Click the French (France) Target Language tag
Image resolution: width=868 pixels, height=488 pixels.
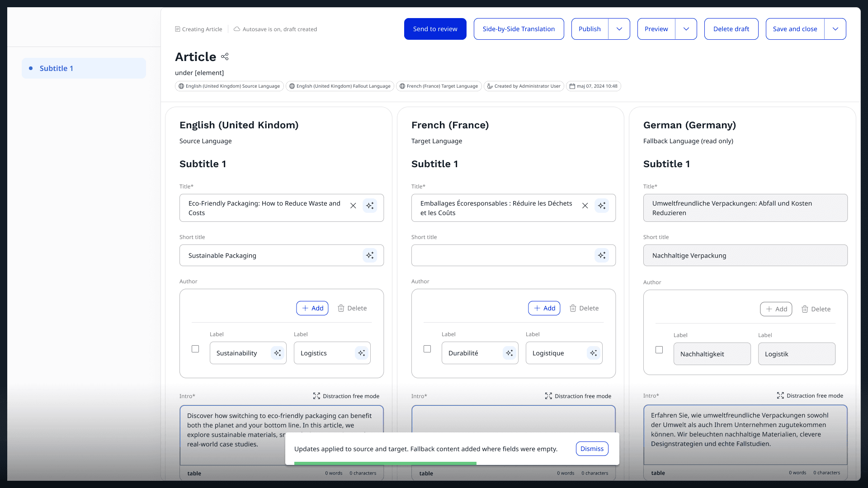click(439, 86)
